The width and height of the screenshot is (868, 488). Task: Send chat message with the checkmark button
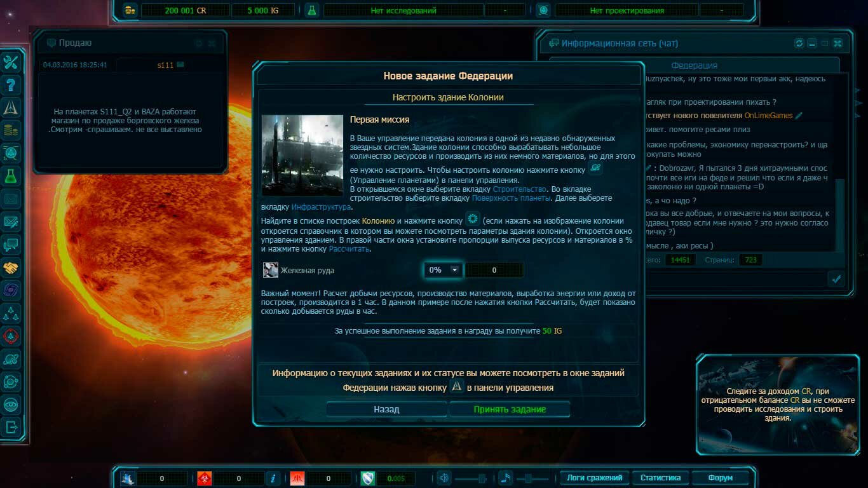(836, 278)
